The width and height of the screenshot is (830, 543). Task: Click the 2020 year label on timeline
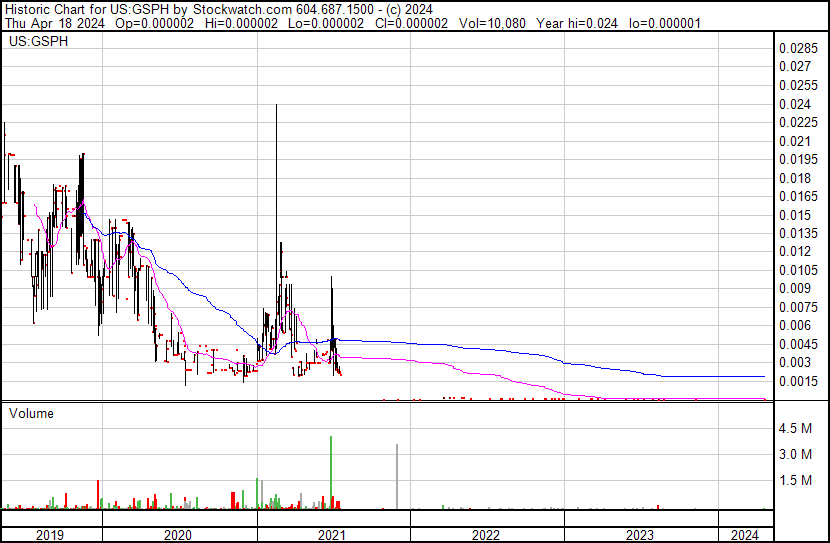(178, 535)
